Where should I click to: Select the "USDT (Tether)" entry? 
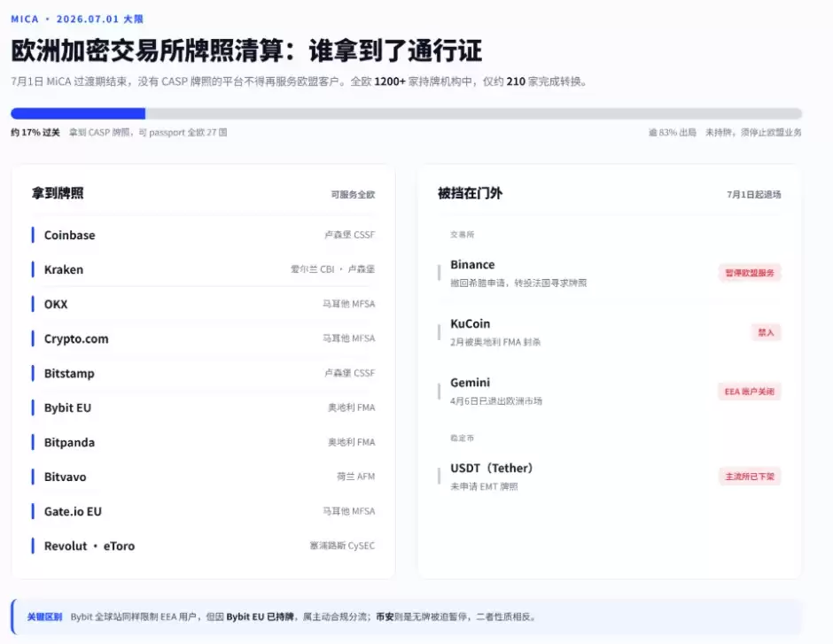(x=610, y=477)
